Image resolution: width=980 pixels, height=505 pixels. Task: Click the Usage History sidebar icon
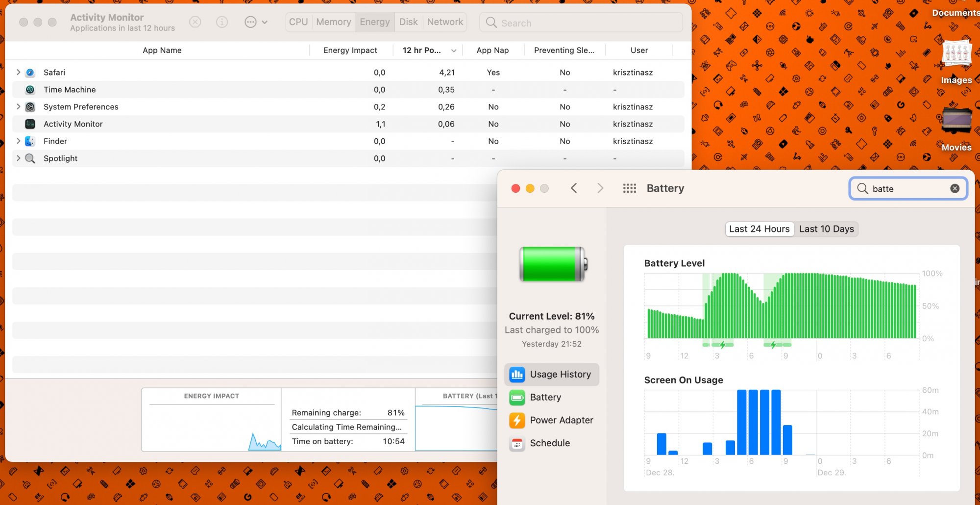coord(517,375)
